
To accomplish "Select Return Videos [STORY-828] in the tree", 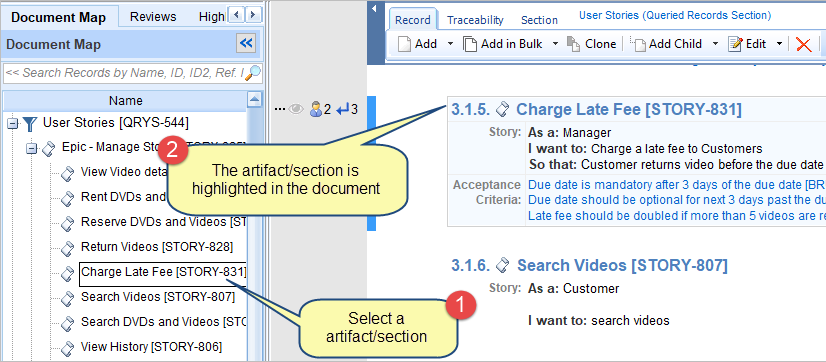I will pyautogui.click(x=156, y=247).
